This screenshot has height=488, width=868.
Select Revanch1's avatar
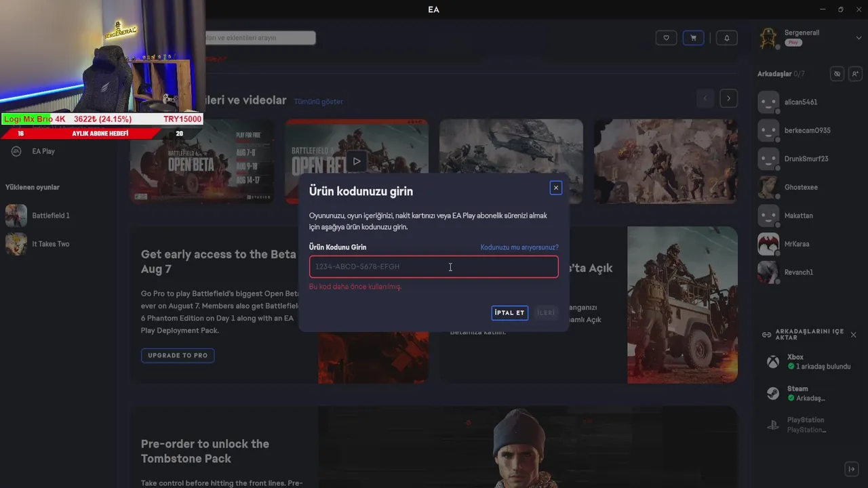click(x=768, y=272)
